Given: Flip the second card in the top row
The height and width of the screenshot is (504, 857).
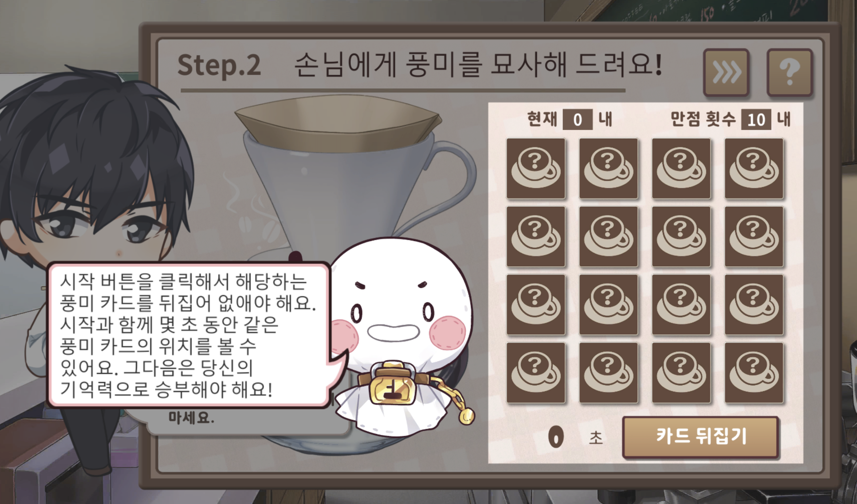Looking at the screenshot, I should (x=609, y=169).
